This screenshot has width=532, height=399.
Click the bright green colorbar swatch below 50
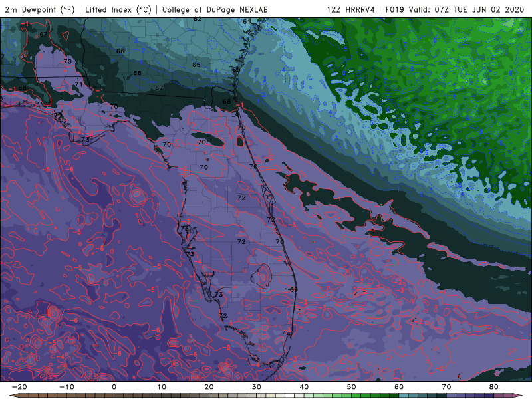point(356,396)
